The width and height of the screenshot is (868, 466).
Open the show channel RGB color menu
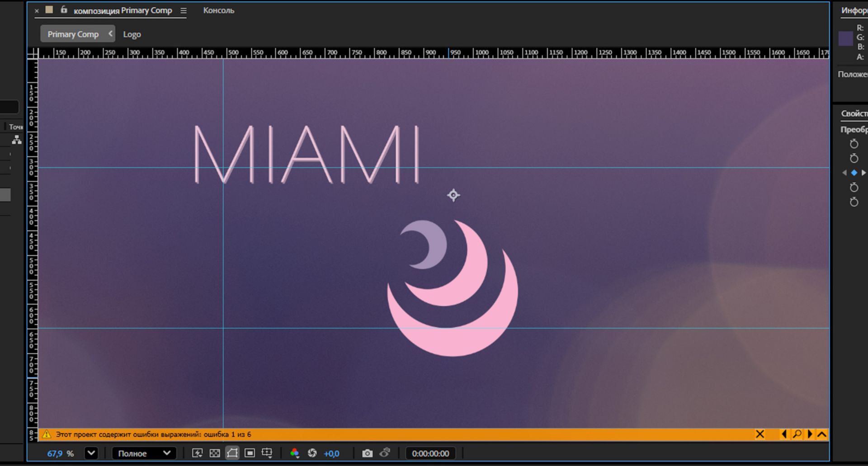[x=295, y=453]
